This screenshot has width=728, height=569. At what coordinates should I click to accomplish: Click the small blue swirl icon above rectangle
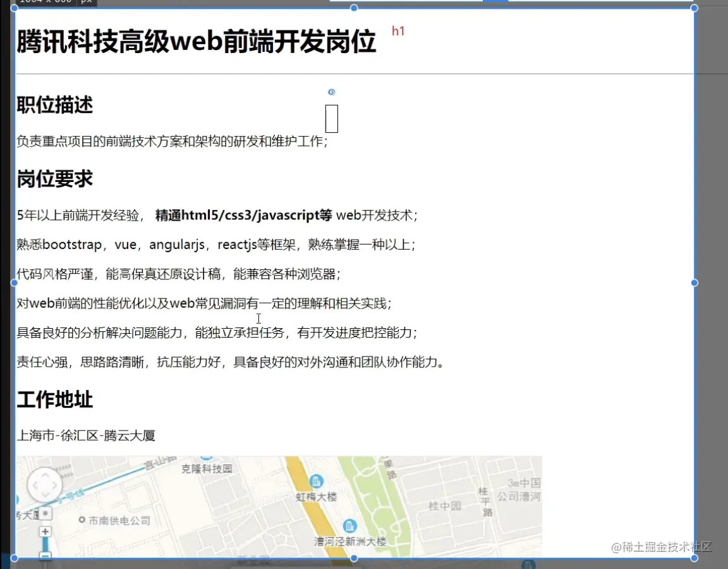point(332,92)
